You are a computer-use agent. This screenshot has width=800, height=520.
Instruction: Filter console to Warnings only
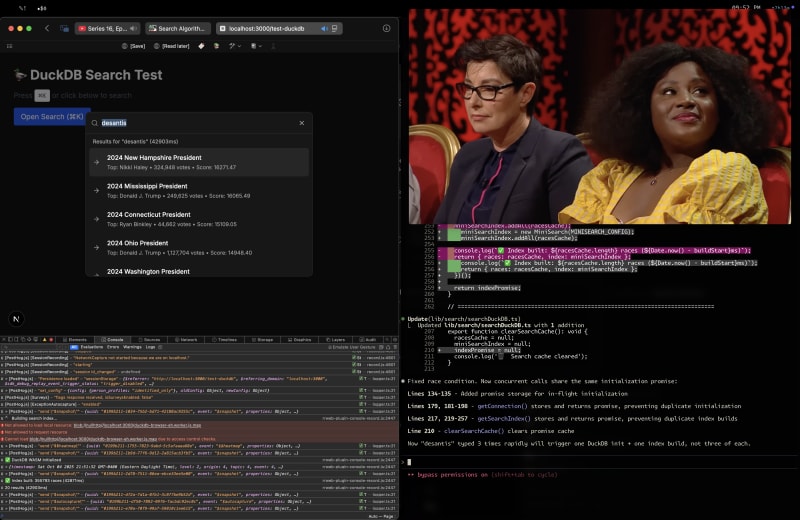[x=132, y=347]
